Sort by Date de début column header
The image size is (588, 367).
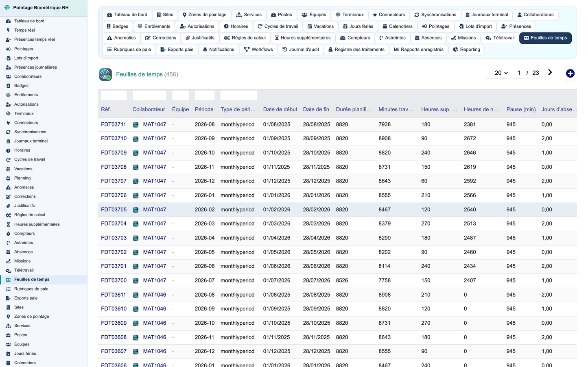click(280, 109)
